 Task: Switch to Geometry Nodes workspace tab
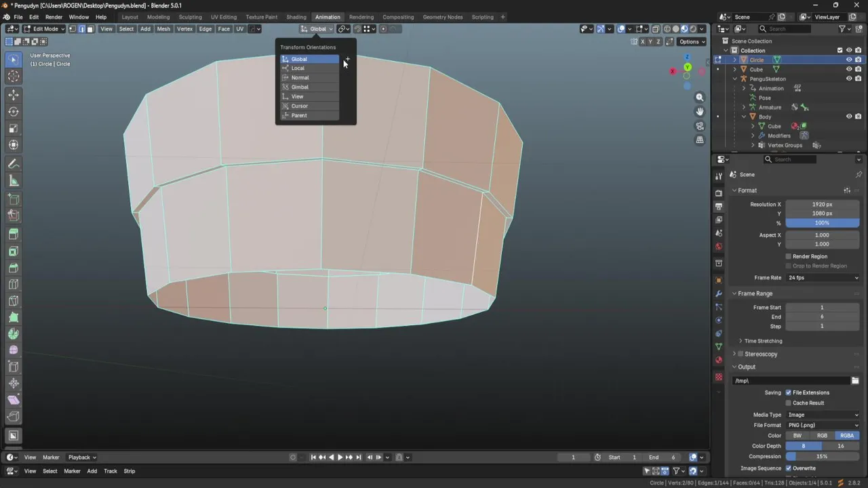pos(443,17)
